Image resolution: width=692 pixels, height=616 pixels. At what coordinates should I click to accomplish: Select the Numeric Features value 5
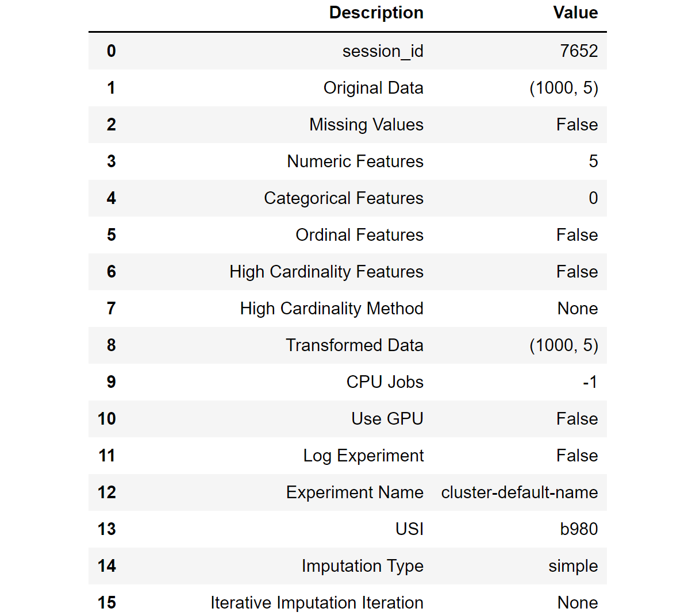click(593, 161)
